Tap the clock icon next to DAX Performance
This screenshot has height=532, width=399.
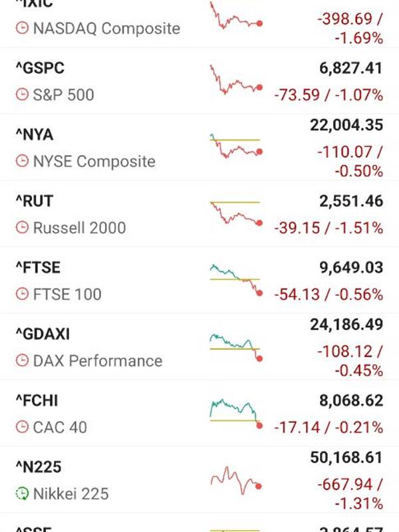pyautogui.click(x=22, y=361)
